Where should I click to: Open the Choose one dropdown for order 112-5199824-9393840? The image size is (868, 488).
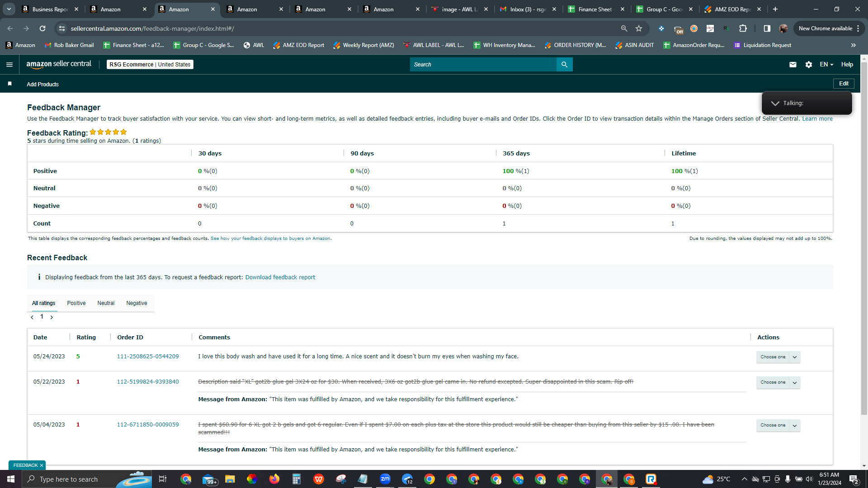coord(778,382)
